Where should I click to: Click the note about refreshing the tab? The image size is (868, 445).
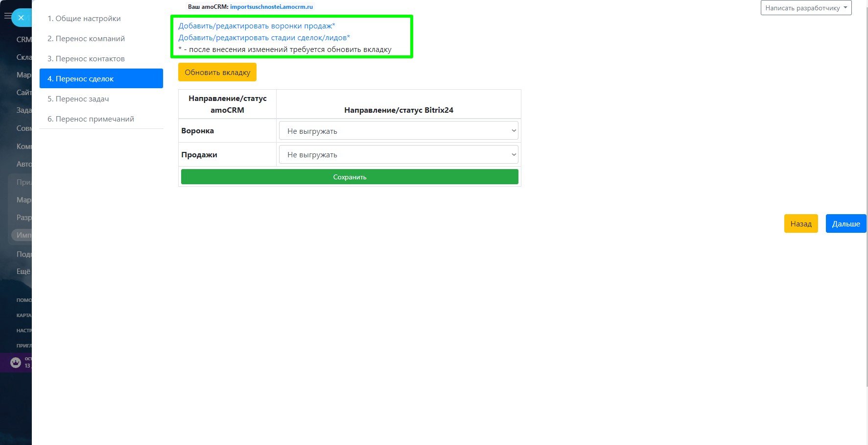point(285,49)
